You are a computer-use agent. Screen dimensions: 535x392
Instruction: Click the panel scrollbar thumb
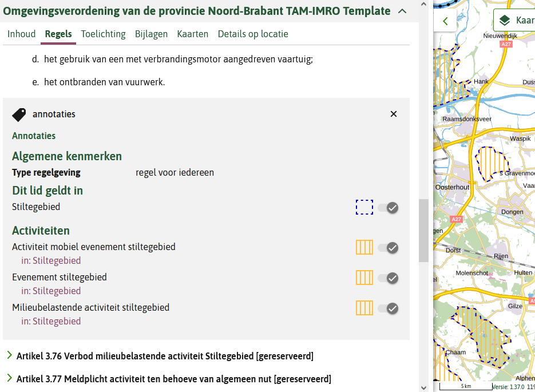(x=423, y=230)
